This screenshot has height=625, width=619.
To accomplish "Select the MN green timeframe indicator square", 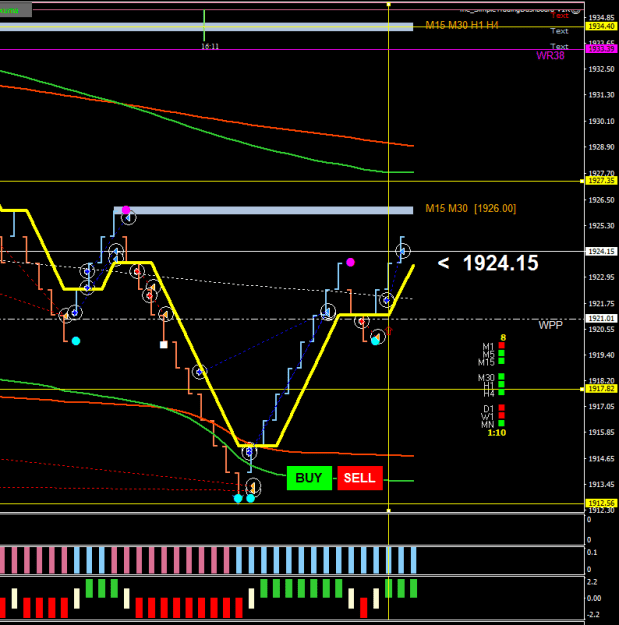I will click(x=501, y=423).
